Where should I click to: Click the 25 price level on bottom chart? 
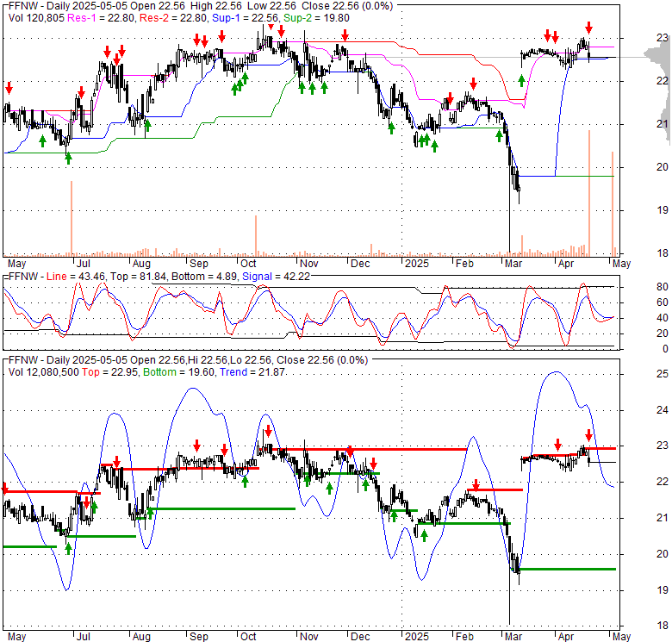tap(663, 374)
